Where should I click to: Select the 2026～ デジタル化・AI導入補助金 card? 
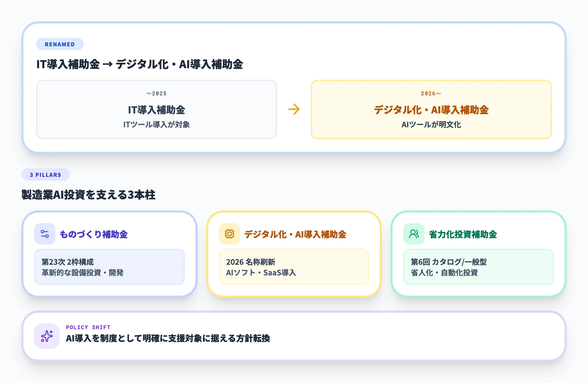pyautogui.click(x=431, y=109)
